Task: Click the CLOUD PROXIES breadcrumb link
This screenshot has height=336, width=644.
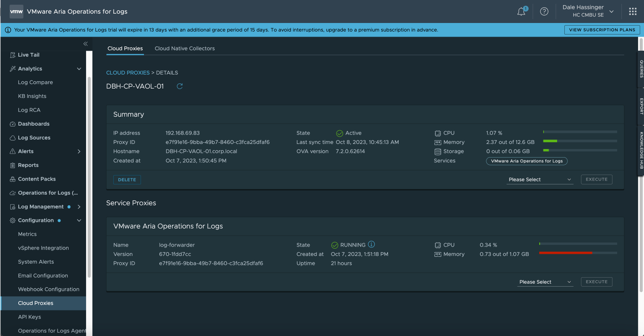Action: pyautogui.click(x=128, y=73)
